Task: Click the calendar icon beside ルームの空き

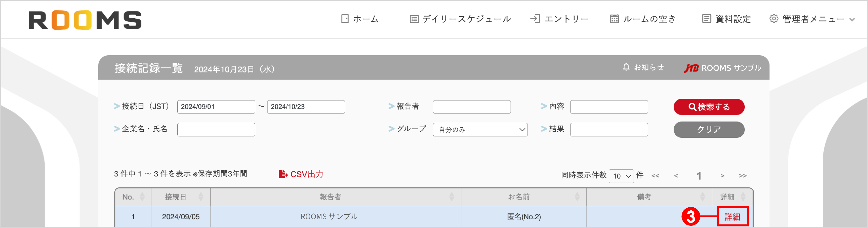Action: (614, 19)
